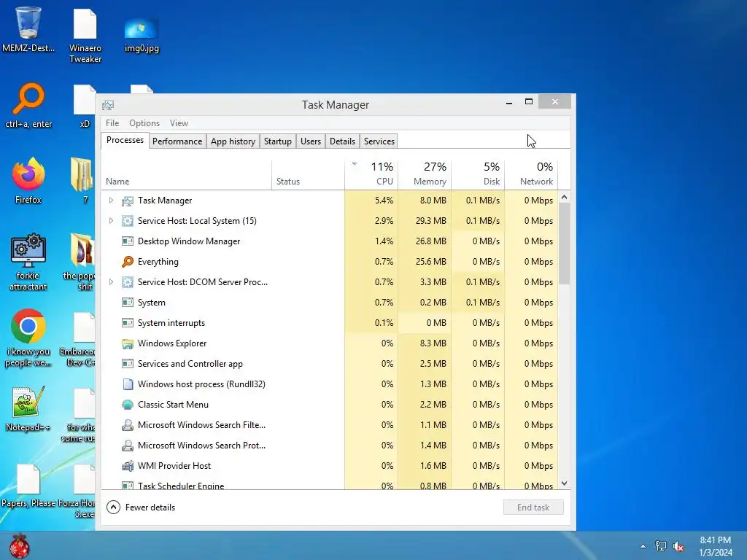Click the Classic Start Menu shell icon
The height and width of the screenshot is (560, 747).
[127, 405]
